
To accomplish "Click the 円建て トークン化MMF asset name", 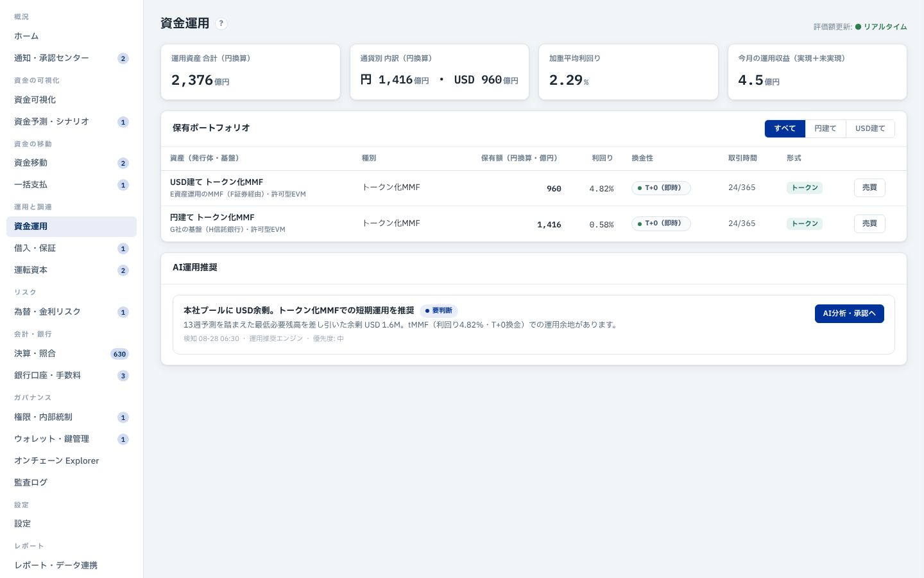I will pos(212,218).
